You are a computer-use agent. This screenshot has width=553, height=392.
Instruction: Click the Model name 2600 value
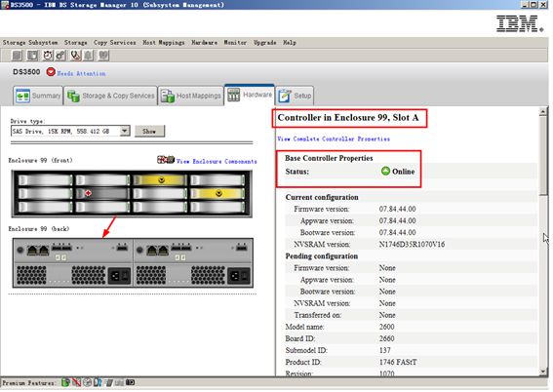click(386, 327)
